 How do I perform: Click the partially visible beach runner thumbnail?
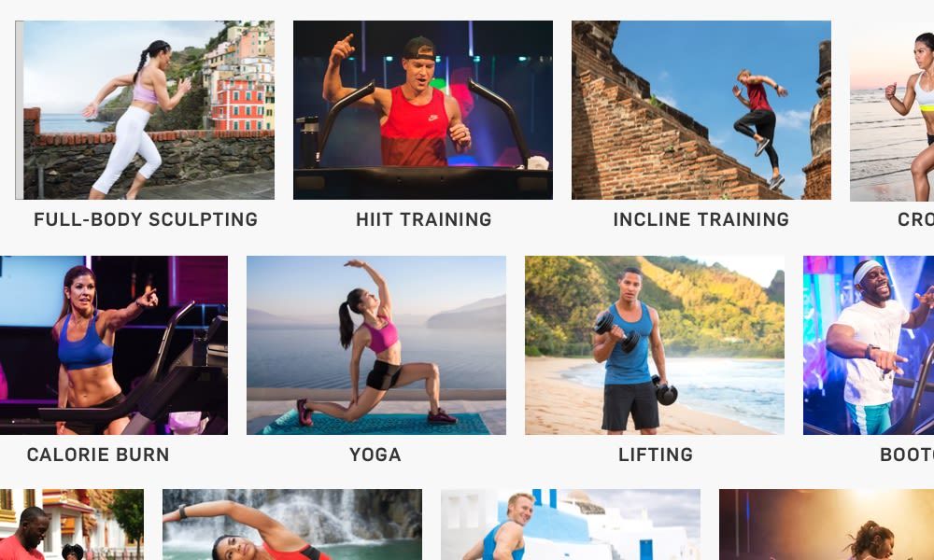coord(892,110)
